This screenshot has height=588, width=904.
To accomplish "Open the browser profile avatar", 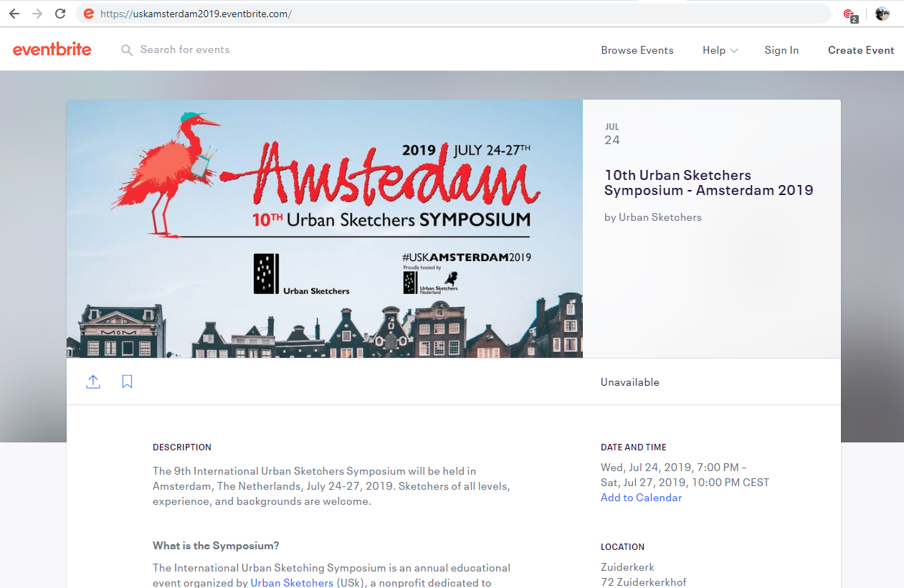I will [x=882, y=14].
